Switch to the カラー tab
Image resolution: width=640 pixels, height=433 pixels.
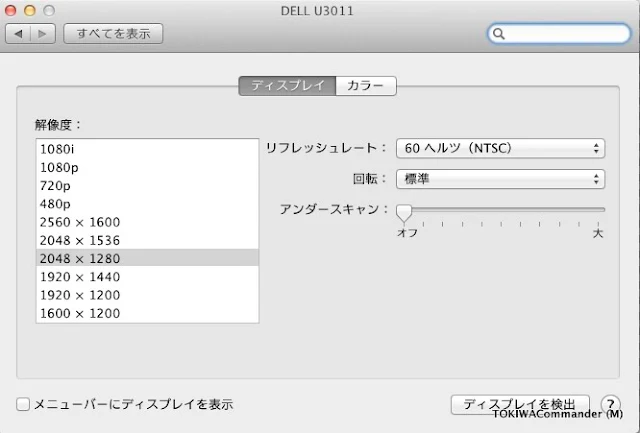[x=366, y=86]
